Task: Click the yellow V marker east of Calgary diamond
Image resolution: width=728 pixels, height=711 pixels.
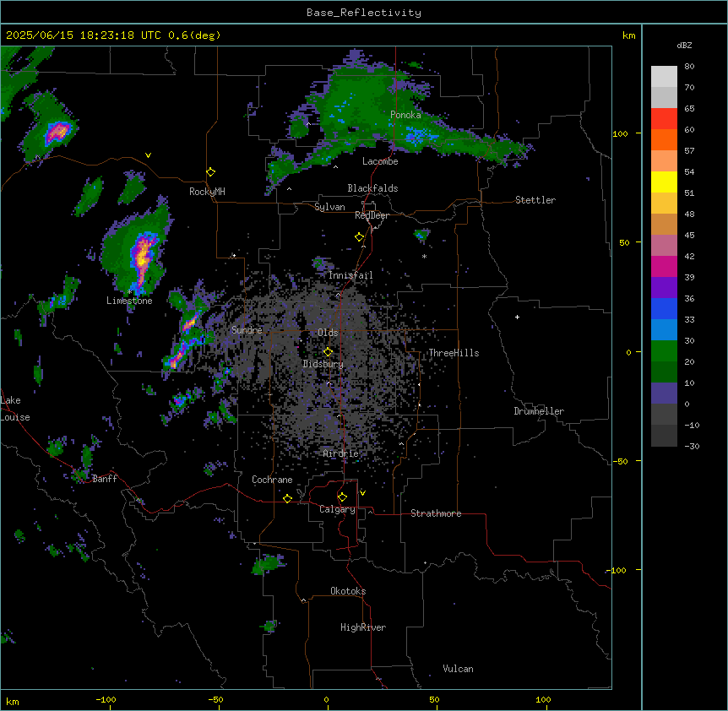Action: 362,493
